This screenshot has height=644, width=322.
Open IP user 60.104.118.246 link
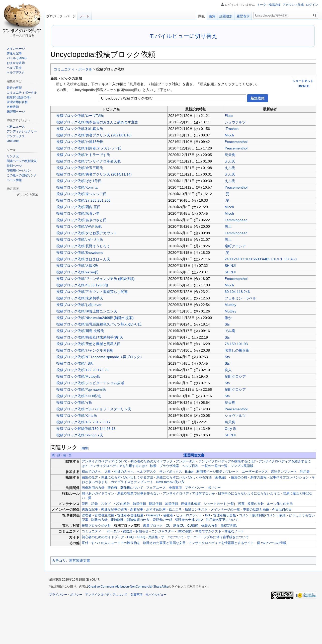pyautogui.click(x=237, y=292)
